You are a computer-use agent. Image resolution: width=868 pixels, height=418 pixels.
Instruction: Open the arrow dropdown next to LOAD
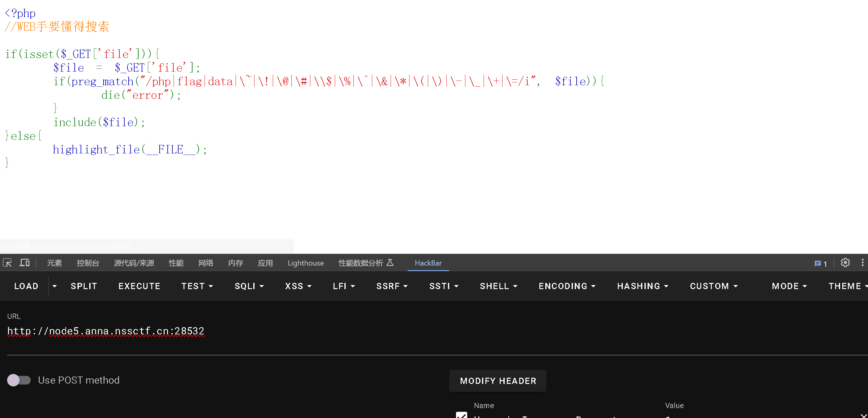click(55, 286)
